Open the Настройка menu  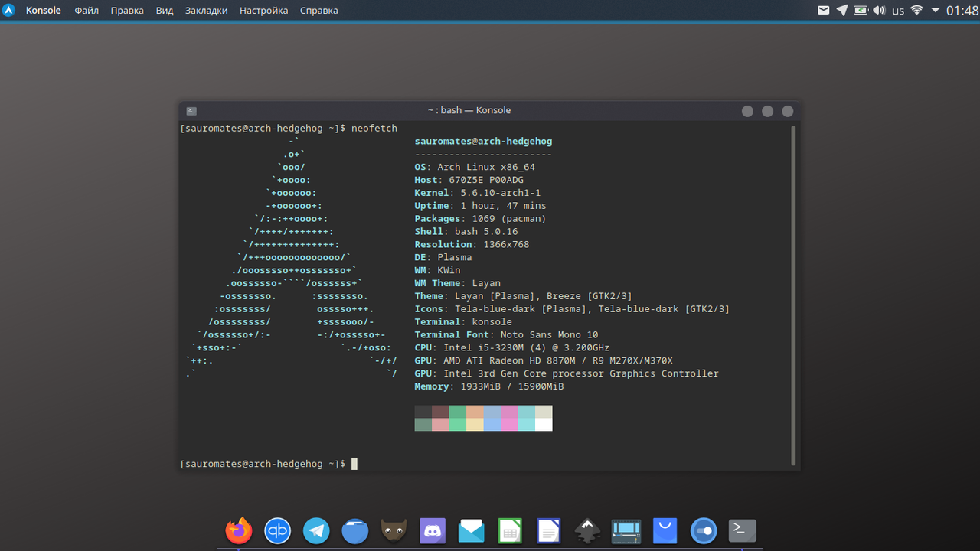click(263, 11)
